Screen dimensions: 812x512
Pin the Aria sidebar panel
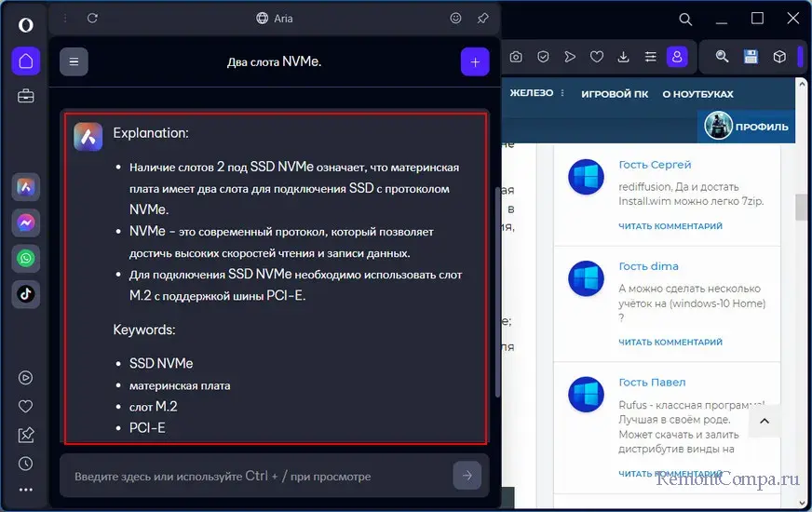tap(481, 18)
